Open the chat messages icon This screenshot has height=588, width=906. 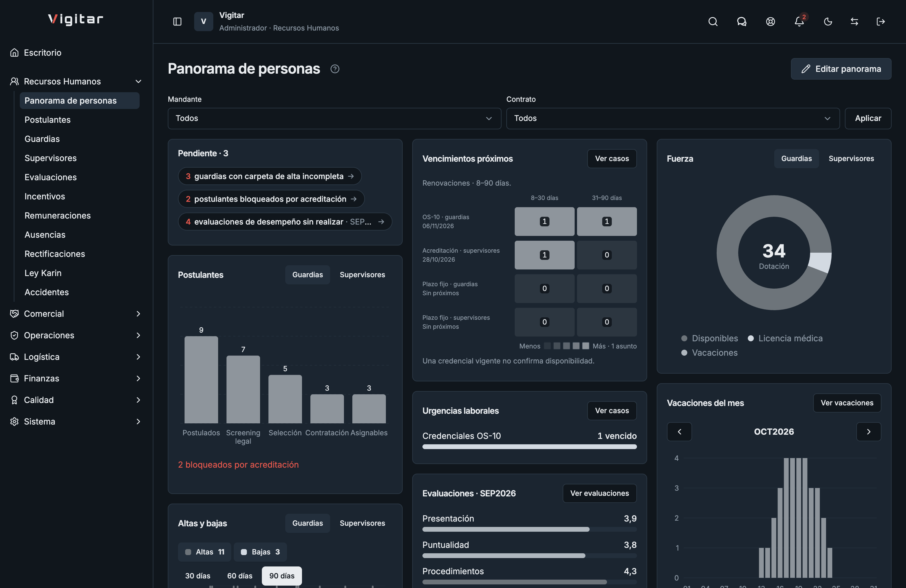(x=742, y=22)
